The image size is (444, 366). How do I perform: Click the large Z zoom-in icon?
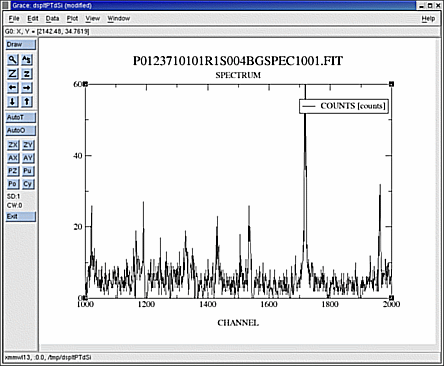[x=13, y=74]
